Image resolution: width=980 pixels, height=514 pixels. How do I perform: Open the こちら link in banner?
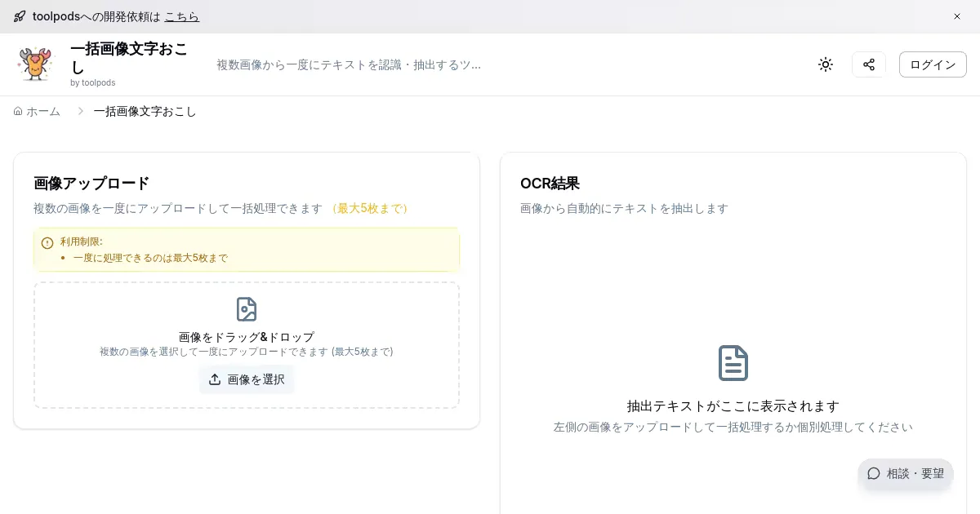pyautogui.click(x=181, y=16)
